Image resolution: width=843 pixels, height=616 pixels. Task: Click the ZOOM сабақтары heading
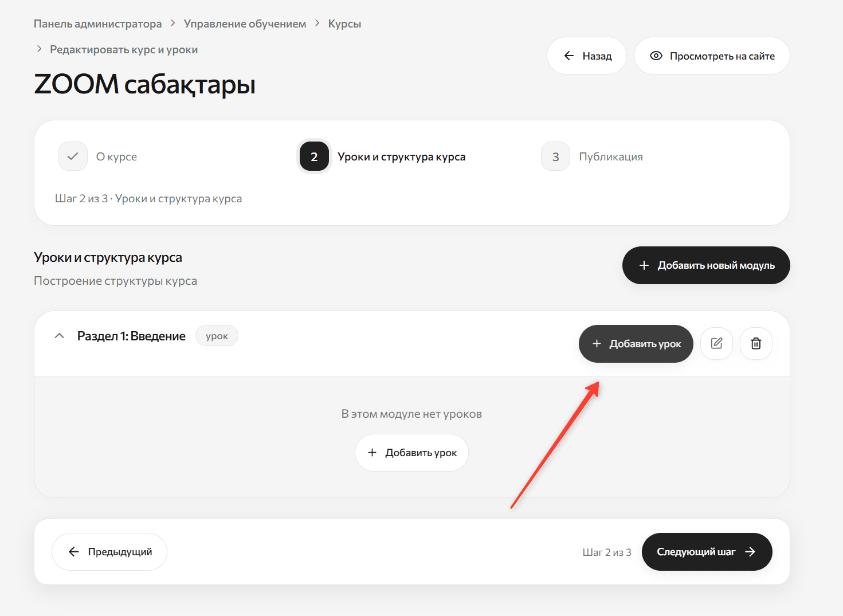click(144, 84)
